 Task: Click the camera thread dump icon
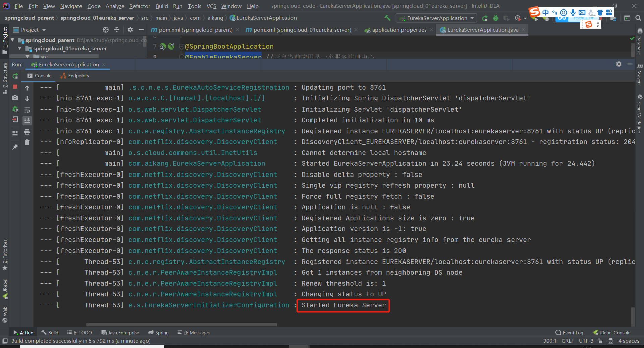(15, 97)
